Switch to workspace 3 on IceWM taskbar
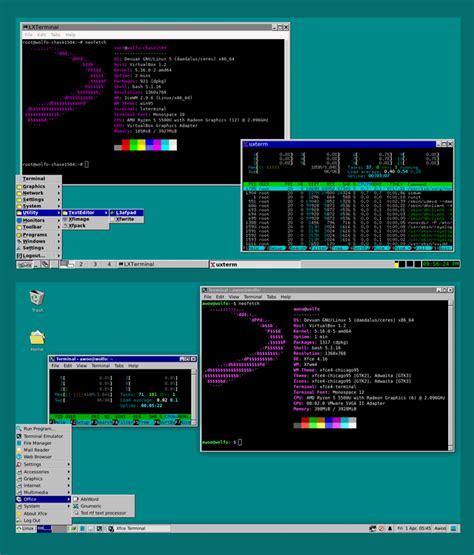474x555 pixels. pyautogui.click(x=95, y=264)
